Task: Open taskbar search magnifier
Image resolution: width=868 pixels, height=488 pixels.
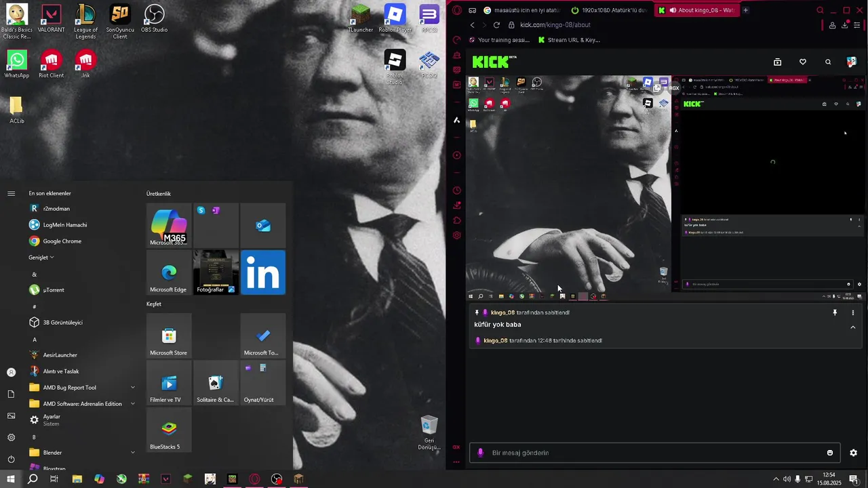Action: pyautogui.click(x=33, y=479)
